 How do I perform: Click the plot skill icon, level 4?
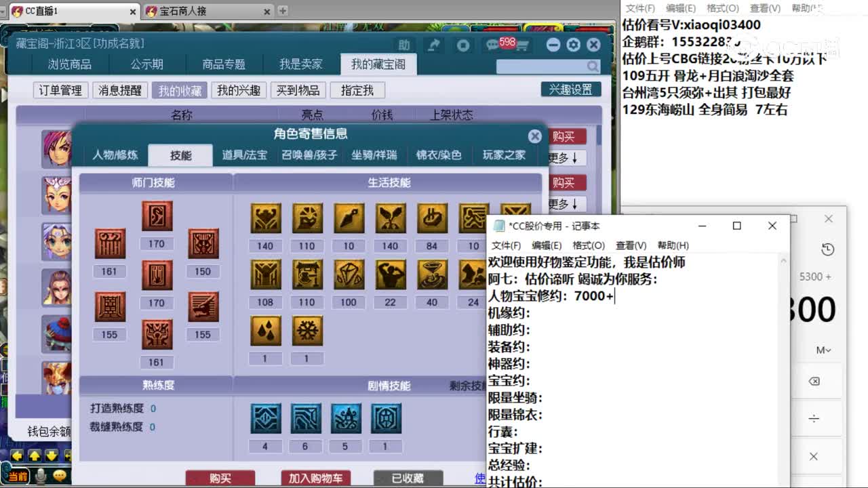[x=265, y=419]
